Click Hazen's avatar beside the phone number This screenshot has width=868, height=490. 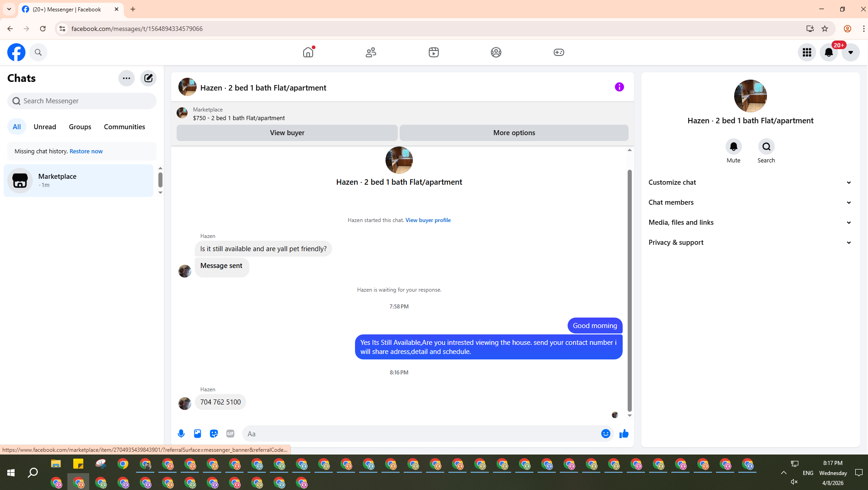[x=185, y=404]
